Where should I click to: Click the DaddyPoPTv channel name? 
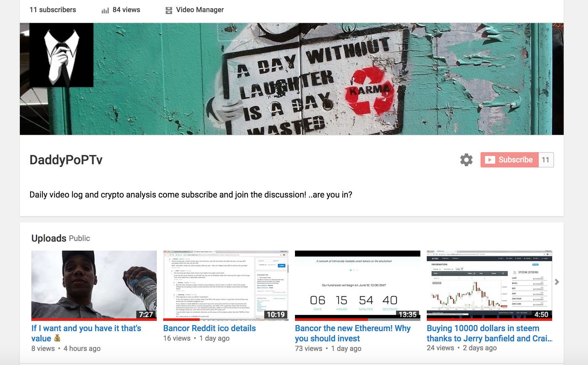tap(66, 160)
